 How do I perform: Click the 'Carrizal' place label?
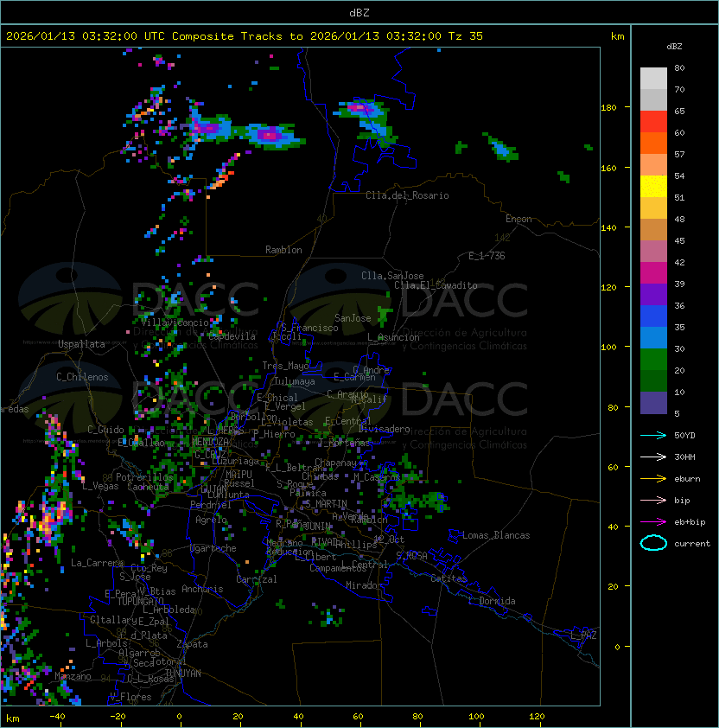coord(256,579)
